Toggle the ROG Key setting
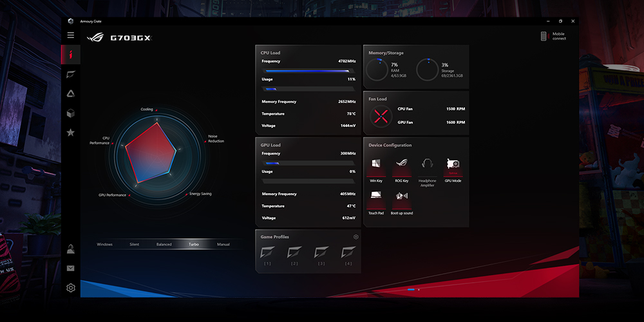This screenshot has width=644, height=322. pos(401,170)
